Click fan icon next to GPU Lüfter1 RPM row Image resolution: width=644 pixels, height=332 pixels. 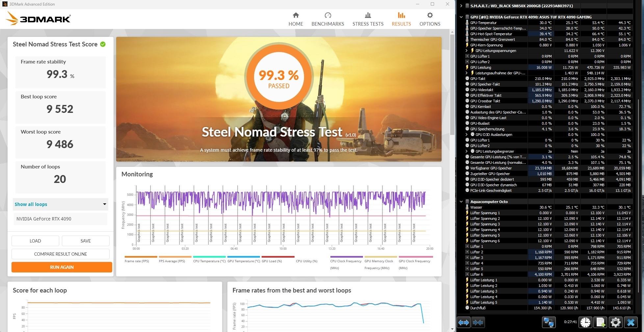point(467,56)
